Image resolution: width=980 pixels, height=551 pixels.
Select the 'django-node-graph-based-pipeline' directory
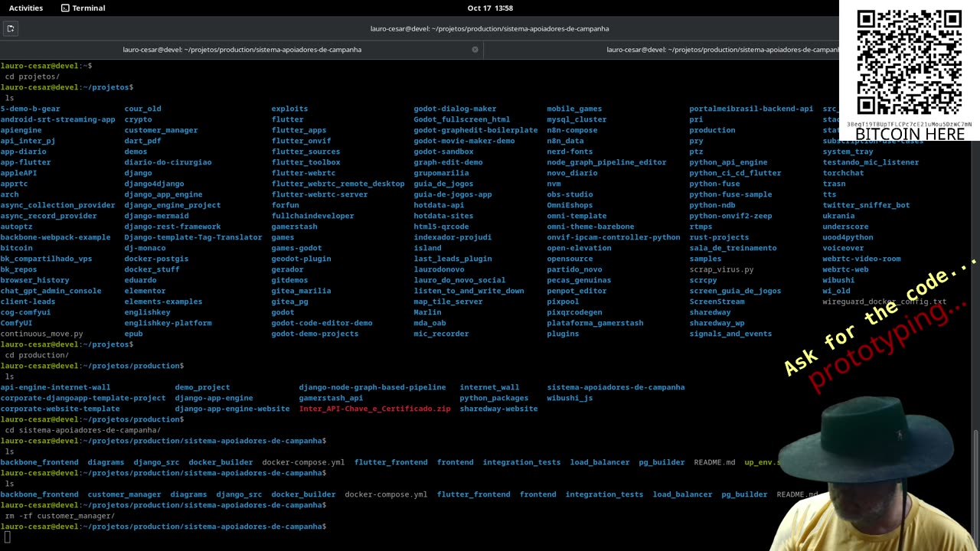[x=372, y=387]
